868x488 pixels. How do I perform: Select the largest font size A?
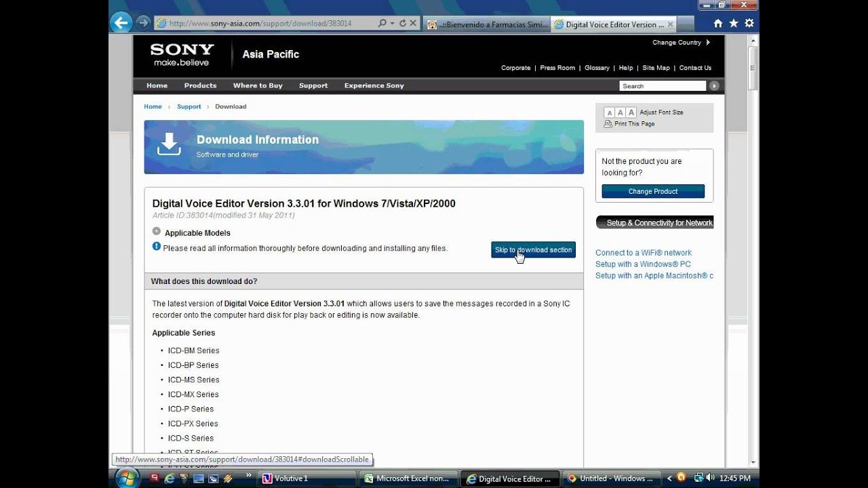tap(631, 113)
